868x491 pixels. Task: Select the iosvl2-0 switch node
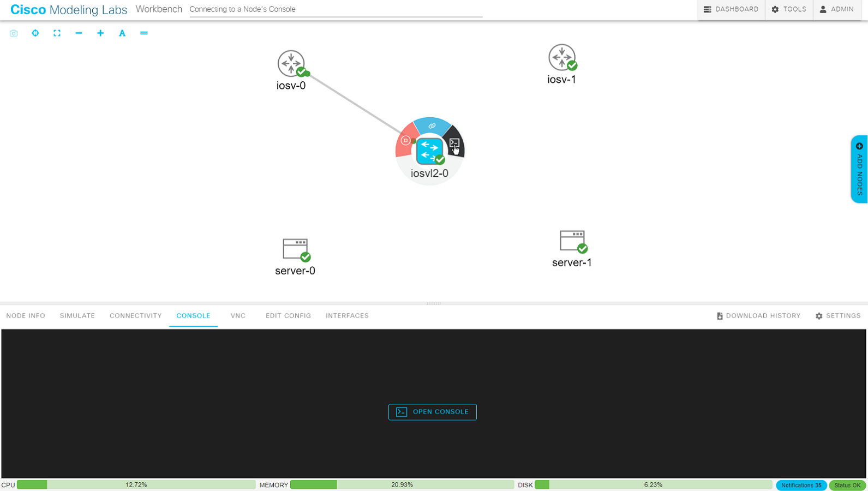point(430,151)
